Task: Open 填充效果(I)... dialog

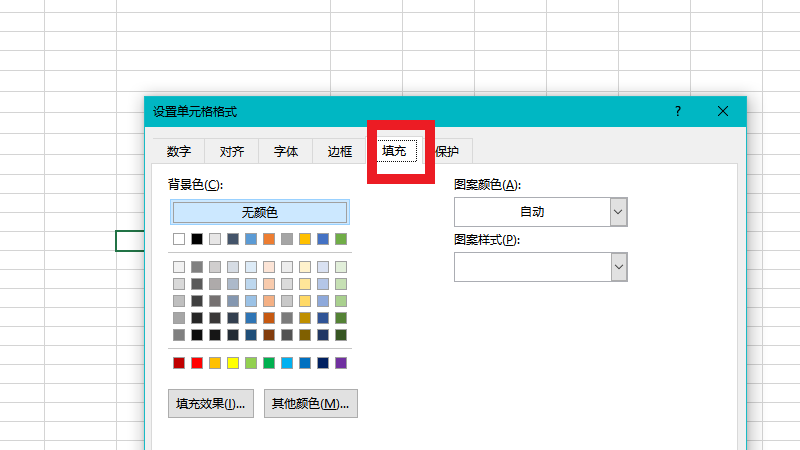Action: pyautogui.click(x=211, y=404)
